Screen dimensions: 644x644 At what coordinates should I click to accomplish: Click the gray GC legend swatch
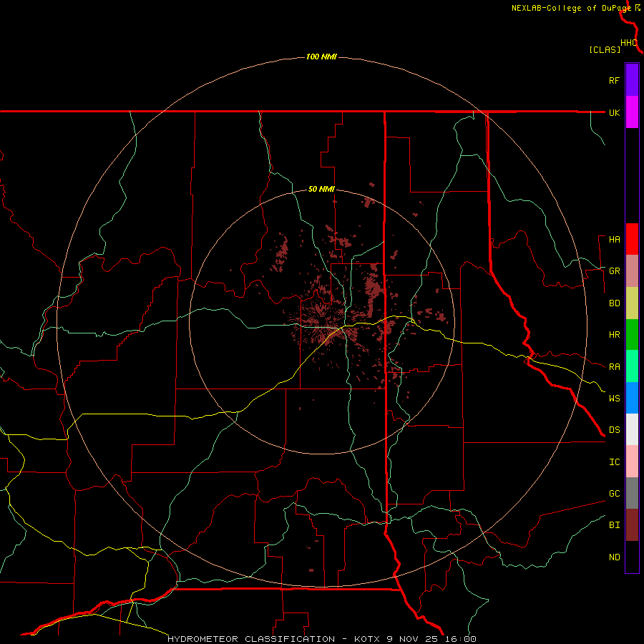pos(632,493)
